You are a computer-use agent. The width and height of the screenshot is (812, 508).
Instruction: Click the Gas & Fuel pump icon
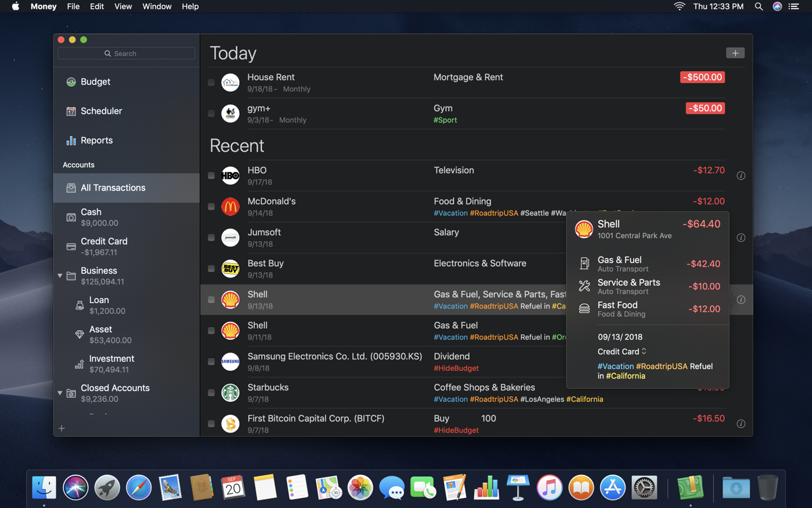pos(584,264)
